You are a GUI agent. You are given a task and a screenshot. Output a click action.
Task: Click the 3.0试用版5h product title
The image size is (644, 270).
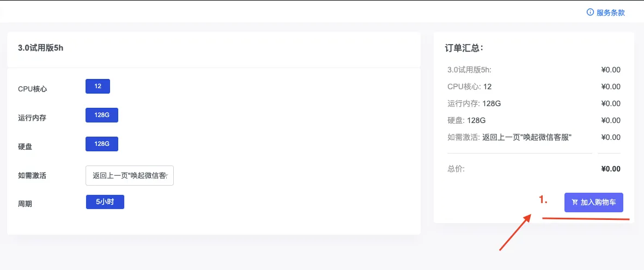click(41, 48)
